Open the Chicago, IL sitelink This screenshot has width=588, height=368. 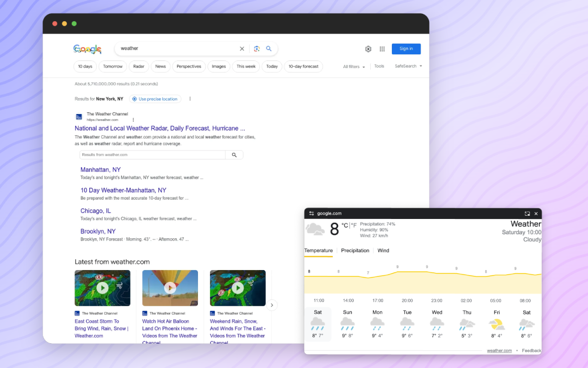96,211
